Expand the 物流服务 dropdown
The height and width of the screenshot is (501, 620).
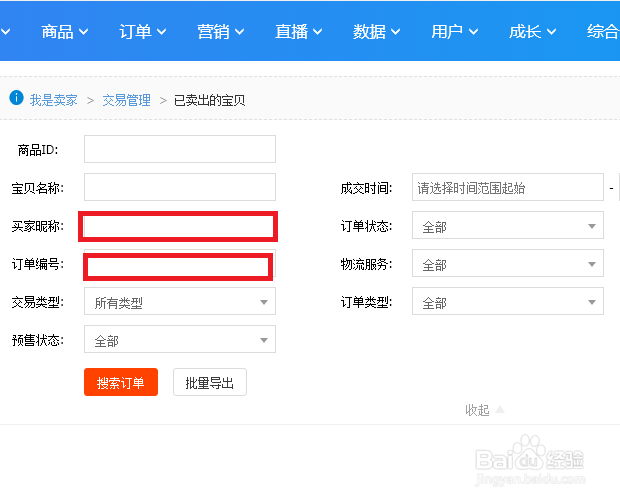[x=508, y=264]
